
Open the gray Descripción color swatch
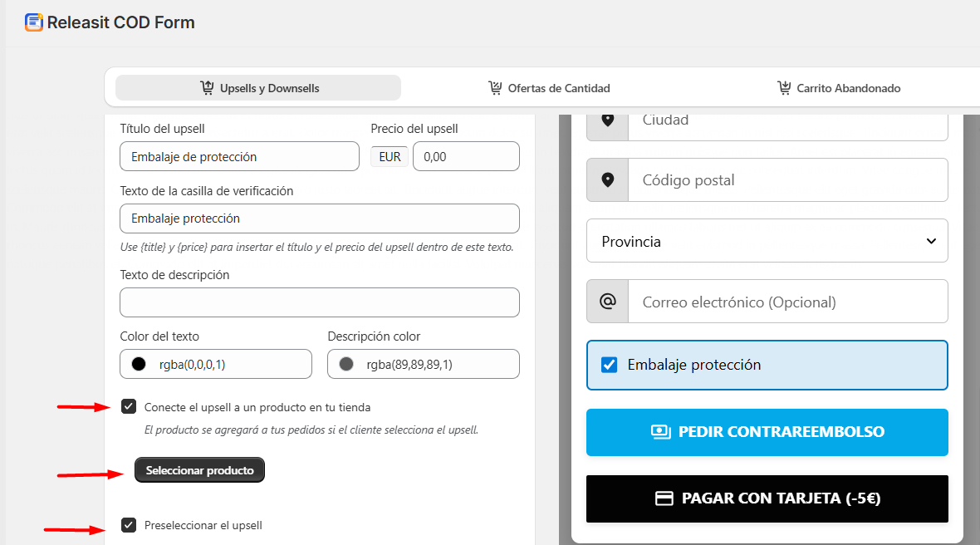pos(346,364)
